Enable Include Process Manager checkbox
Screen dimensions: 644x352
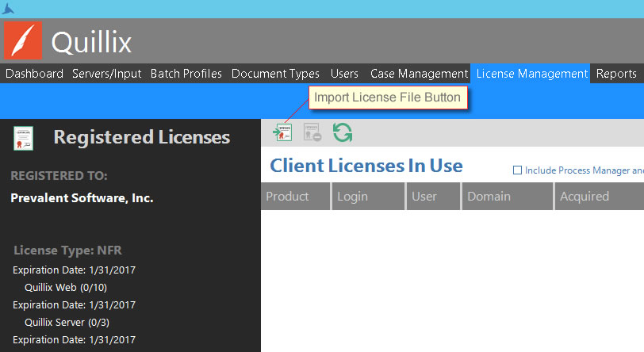(517, 170)
